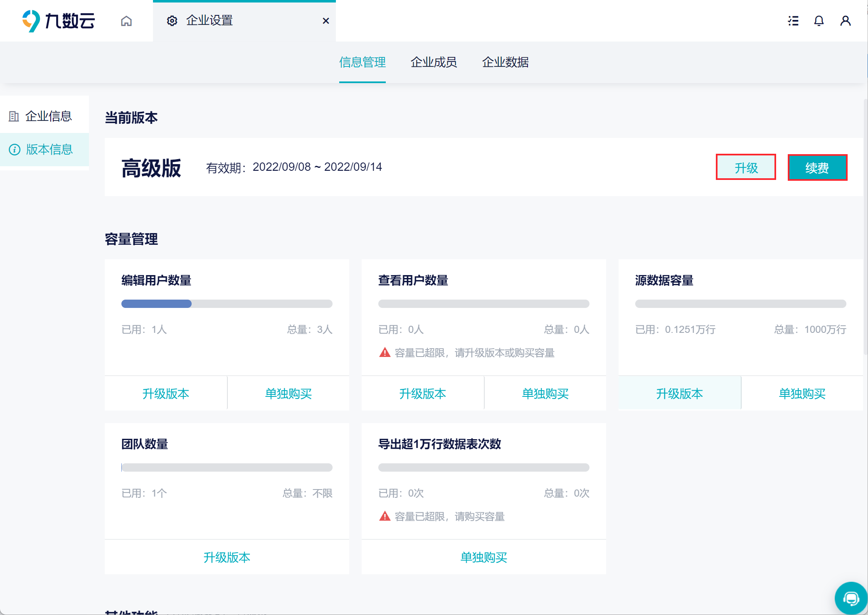Image resolution: width=868 pixels, height=615 pixels.
Task: Click 升级版本 under 团队数量
Action: (227, 557)
